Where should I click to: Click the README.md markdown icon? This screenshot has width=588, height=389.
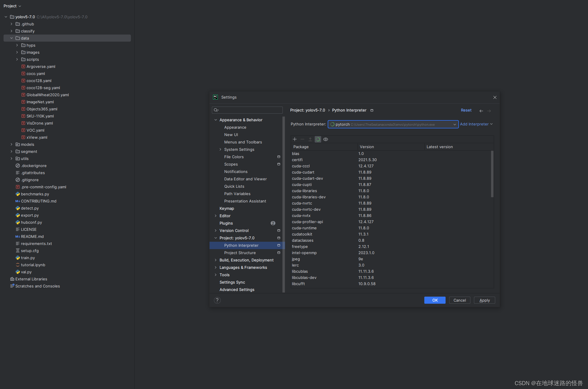[18, 236]
